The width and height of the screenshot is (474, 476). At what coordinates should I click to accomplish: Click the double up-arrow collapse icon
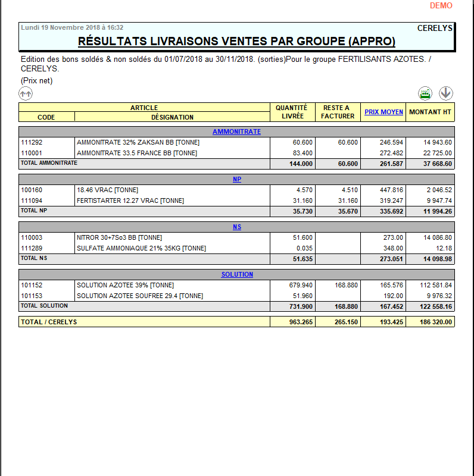[x=26, y=93]
